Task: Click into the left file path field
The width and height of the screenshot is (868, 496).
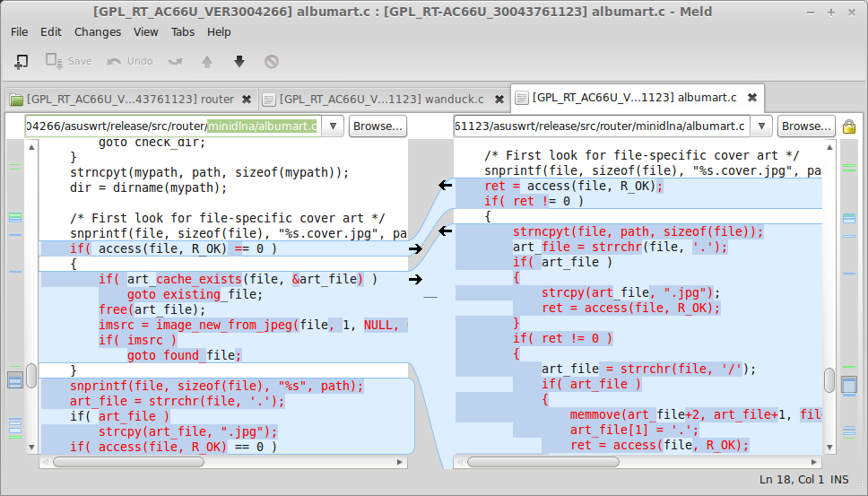Action: [173, 126]
